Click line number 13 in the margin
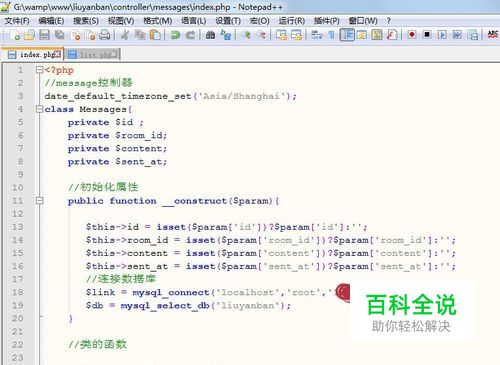This screenshot has height=365, width=500. [18, 227]
